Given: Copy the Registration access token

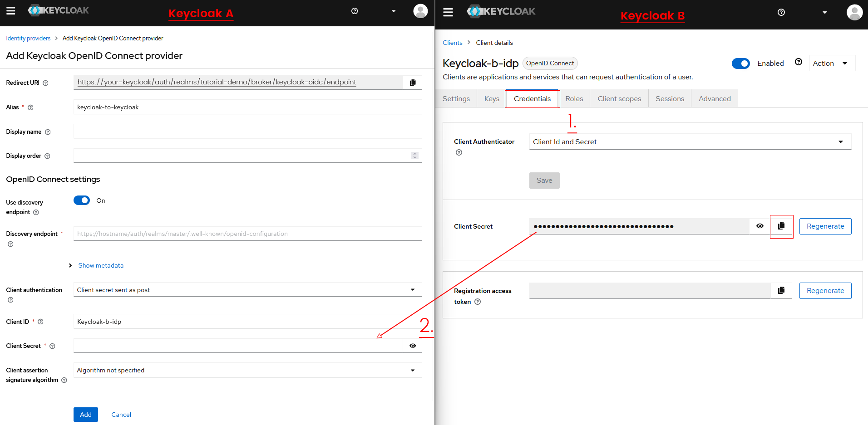Looking at the screenshot, I should click(x=781, y=290).
